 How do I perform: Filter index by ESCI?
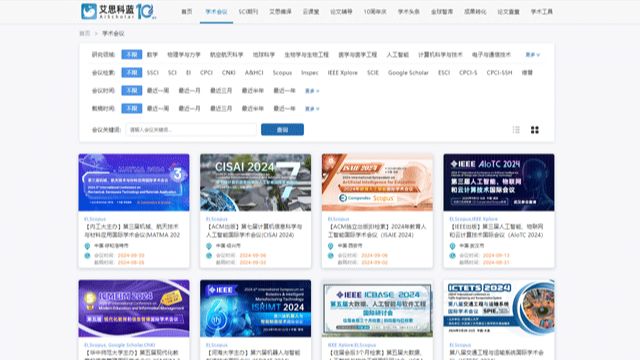coord(444,73)
